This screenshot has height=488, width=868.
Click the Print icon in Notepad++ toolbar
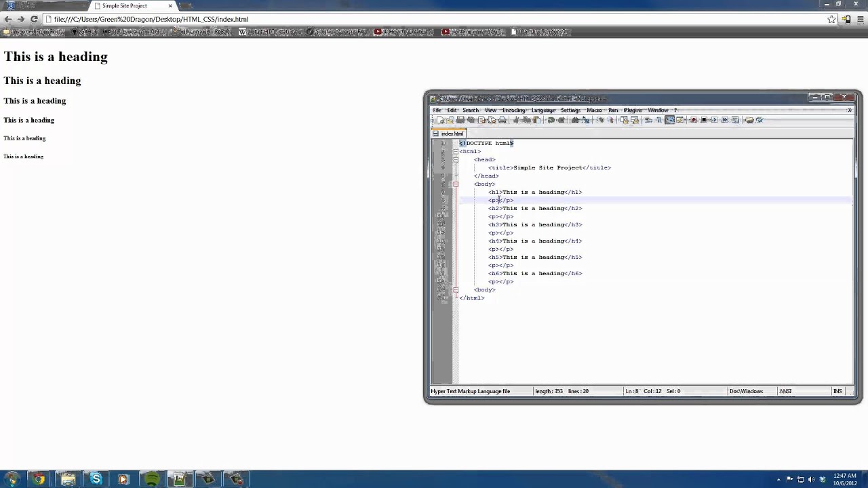pyautogui.click(x=502, y=120)
